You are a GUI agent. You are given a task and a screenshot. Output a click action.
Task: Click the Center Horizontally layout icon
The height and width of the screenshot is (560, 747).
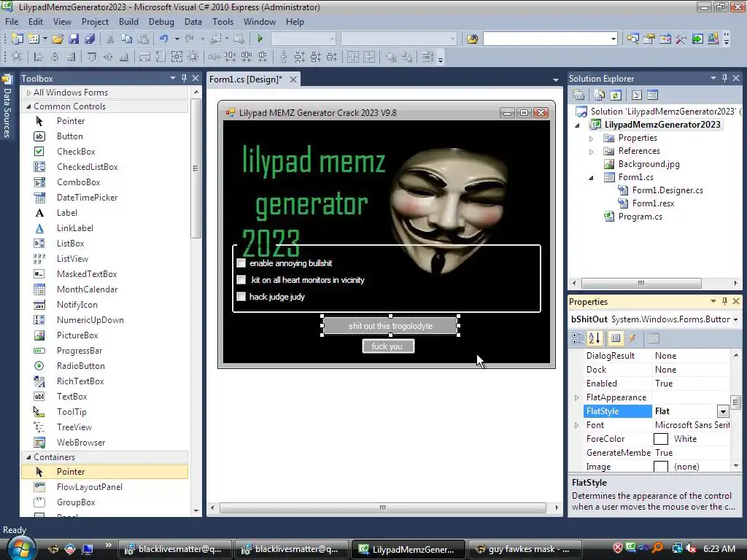(x=353, y=57)
